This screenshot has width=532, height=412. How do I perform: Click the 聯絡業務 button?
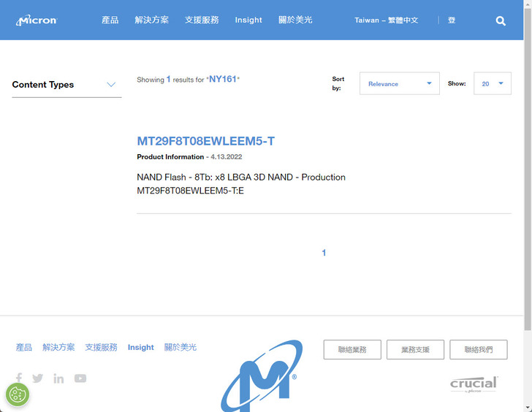pyautogui.click(x=352, y=350)
